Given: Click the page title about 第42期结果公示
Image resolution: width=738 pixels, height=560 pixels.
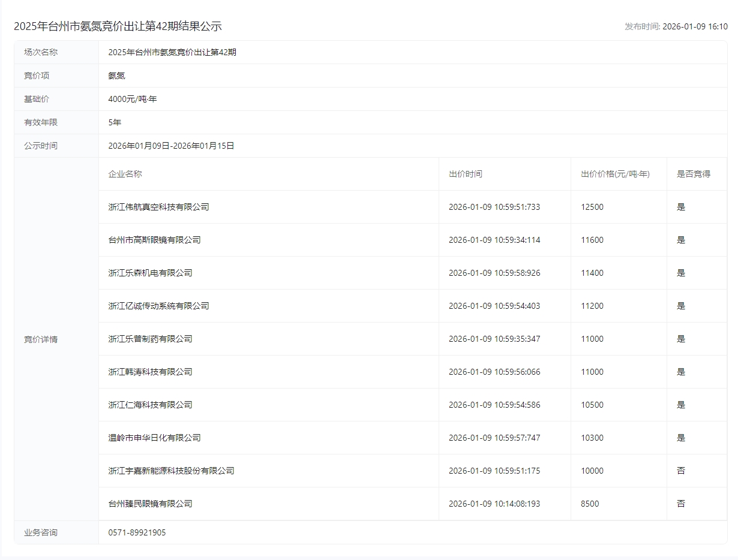Looking at the screenshot, I should tap(118, 26).
